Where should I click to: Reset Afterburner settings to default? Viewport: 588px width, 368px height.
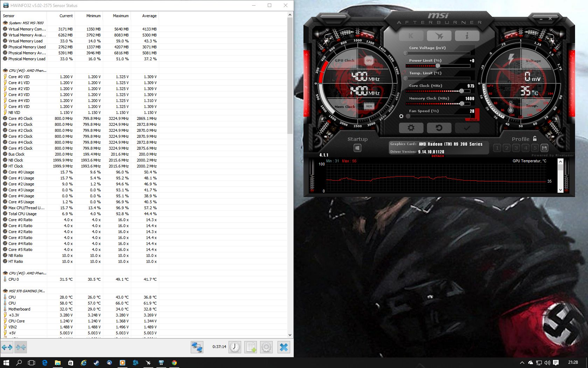point(439,128)
